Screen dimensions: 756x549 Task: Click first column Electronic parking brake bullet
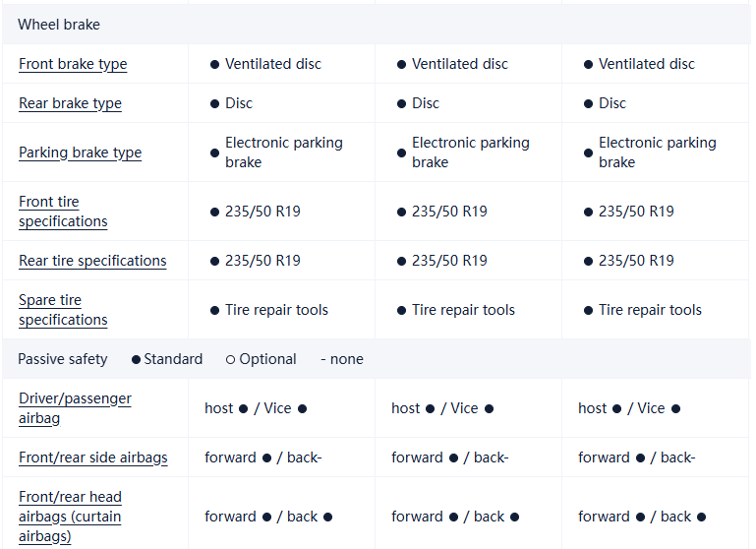click(x=214, y=153)
